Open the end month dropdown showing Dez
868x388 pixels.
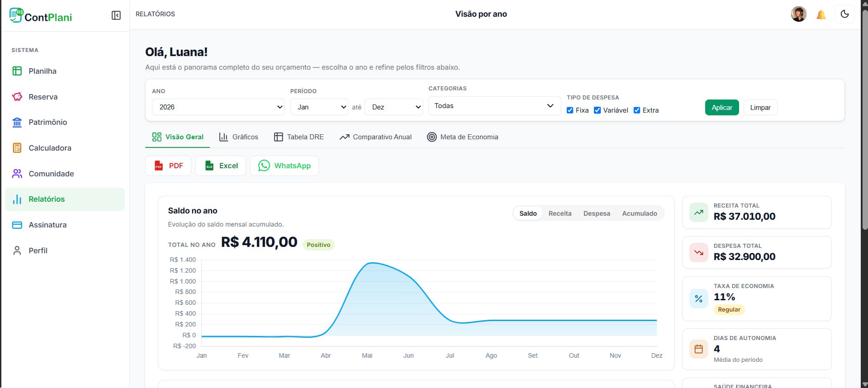[x=394, y=107]
